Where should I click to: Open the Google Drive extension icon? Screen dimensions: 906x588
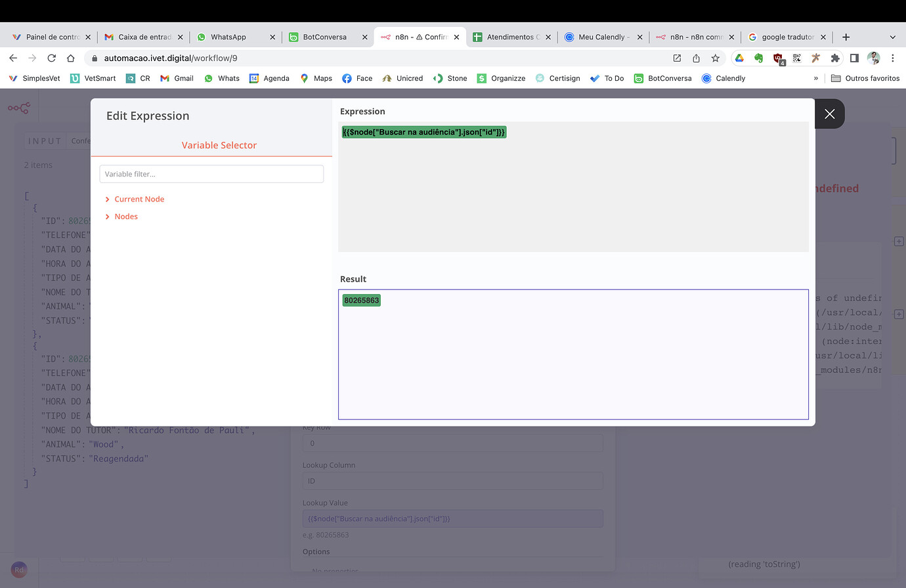pos(739,58)
